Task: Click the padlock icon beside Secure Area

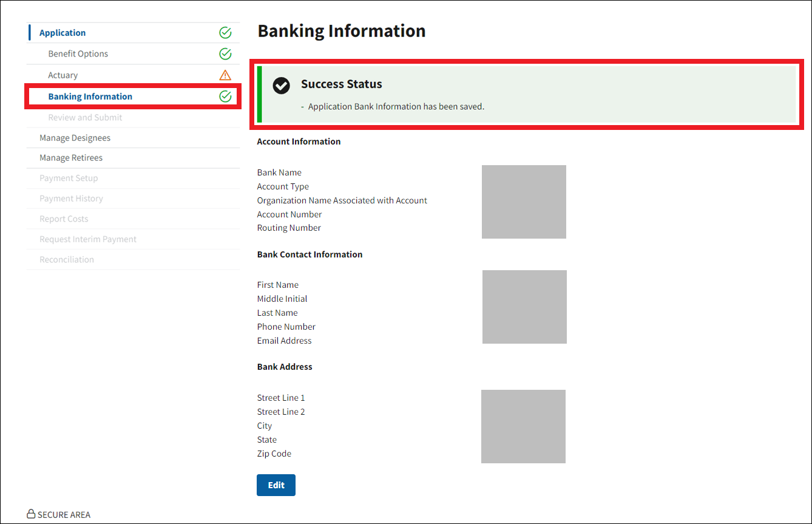Action: (x=31, y=514)
